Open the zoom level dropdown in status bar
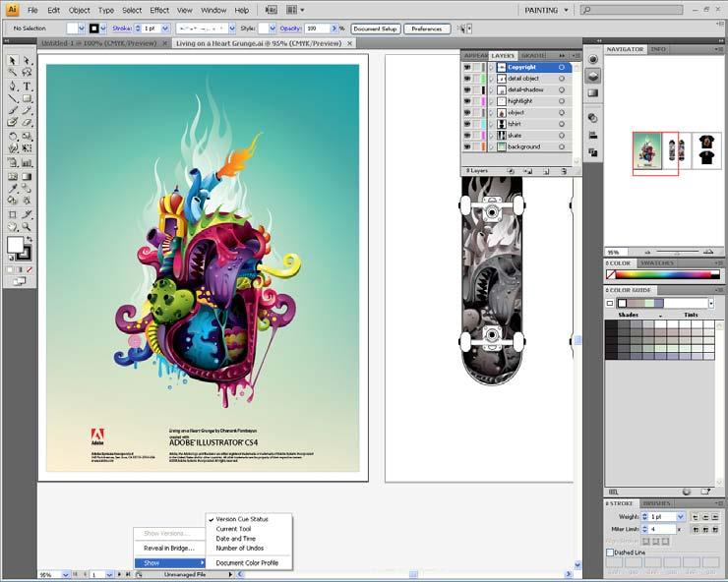The width and height of the screenshot is (728, 582). point(66,574)
